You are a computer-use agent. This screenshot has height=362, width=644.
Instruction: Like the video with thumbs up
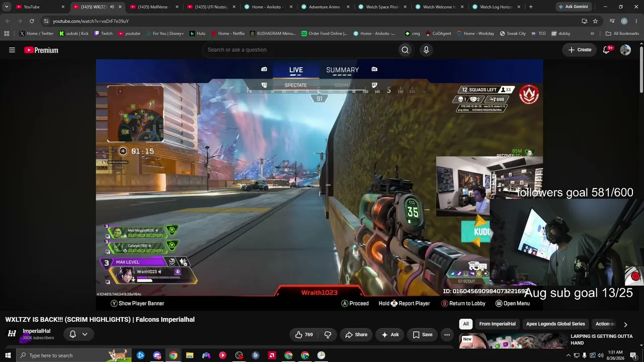(x=304, y=335)
